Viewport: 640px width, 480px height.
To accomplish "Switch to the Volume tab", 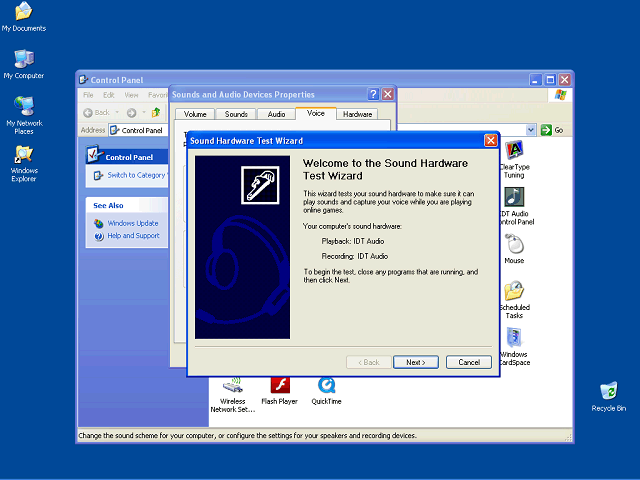I will click(195, 114).
